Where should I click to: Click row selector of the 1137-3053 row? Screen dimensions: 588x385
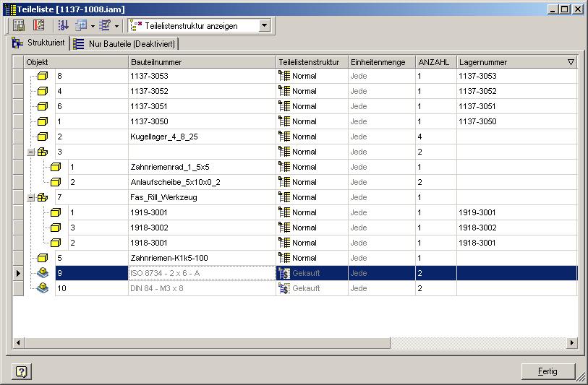pyautogui.click(x=18, y=76)
